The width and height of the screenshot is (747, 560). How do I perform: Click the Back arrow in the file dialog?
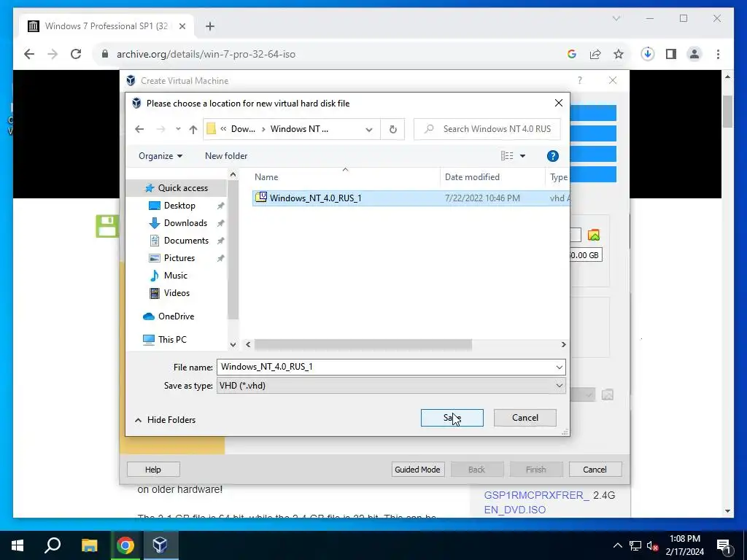click(x=139, y=129)
